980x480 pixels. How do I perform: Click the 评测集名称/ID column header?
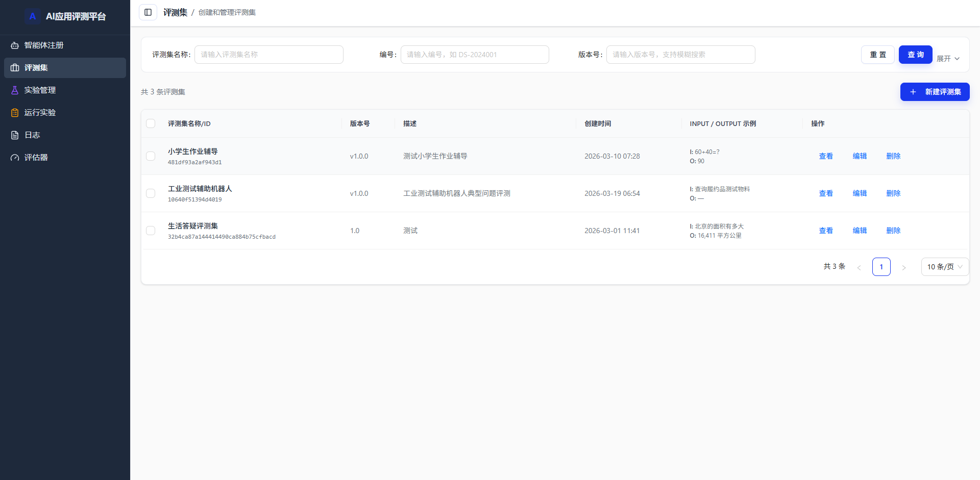[x=189, y=123]
